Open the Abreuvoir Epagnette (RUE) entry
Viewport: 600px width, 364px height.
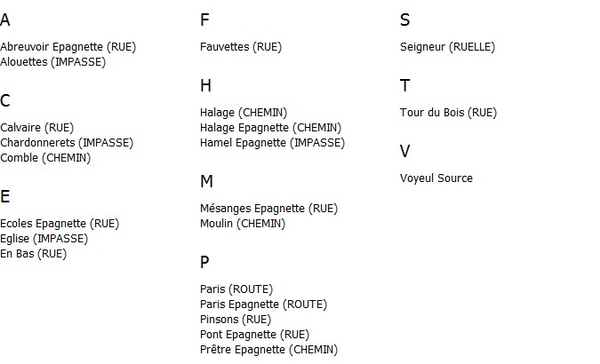(68, 47)
